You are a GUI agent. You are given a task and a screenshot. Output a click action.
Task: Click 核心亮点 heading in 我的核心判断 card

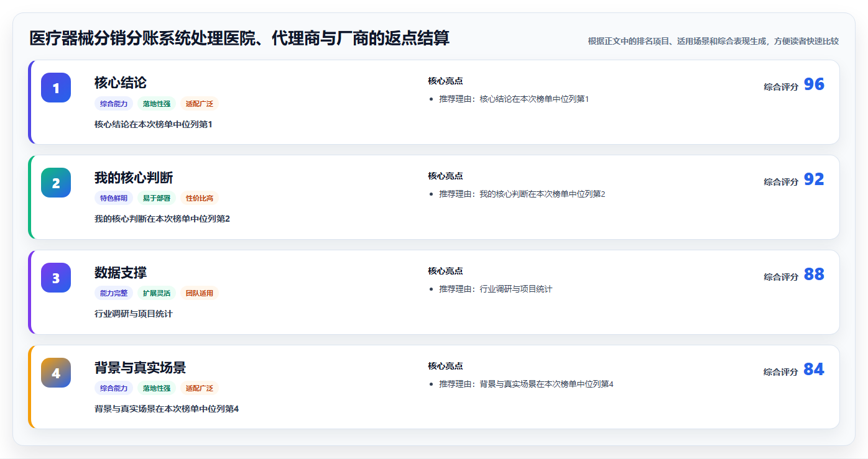click(445, 176)
